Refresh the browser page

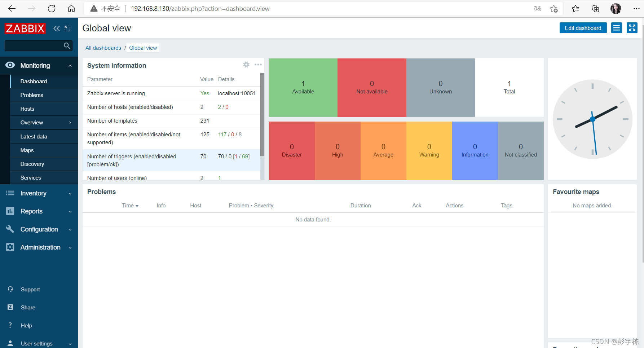point(52,9)
